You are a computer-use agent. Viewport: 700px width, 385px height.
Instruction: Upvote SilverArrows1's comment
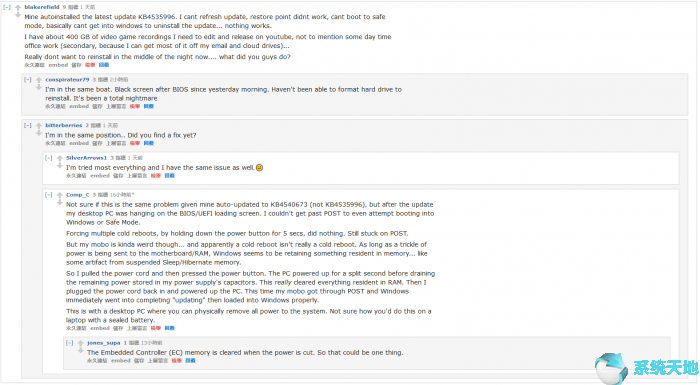60,159
